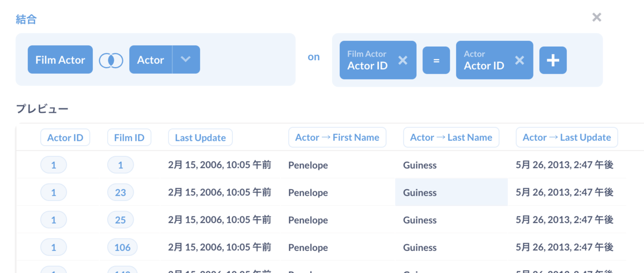Click Actor → Last Name column header

pyautogui.click(x=451, y=138)
